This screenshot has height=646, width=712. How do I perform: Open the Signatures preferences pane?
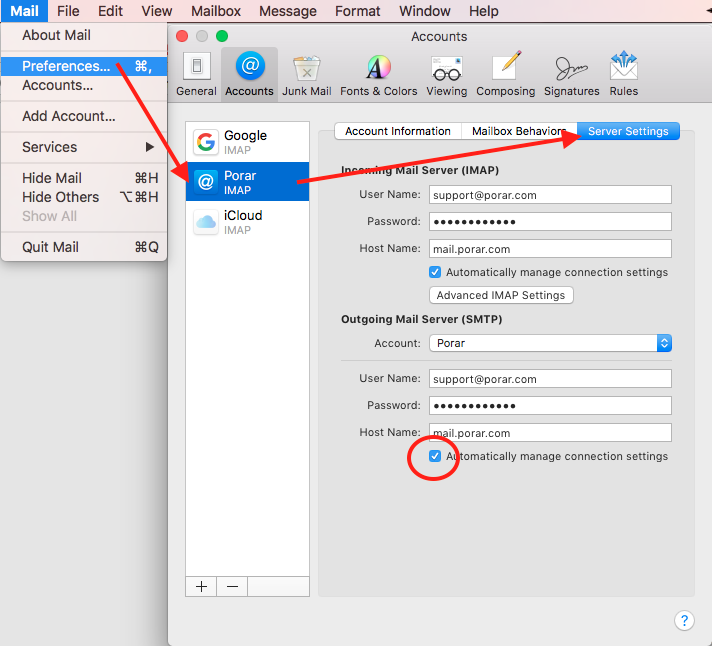tap(571, 74)
